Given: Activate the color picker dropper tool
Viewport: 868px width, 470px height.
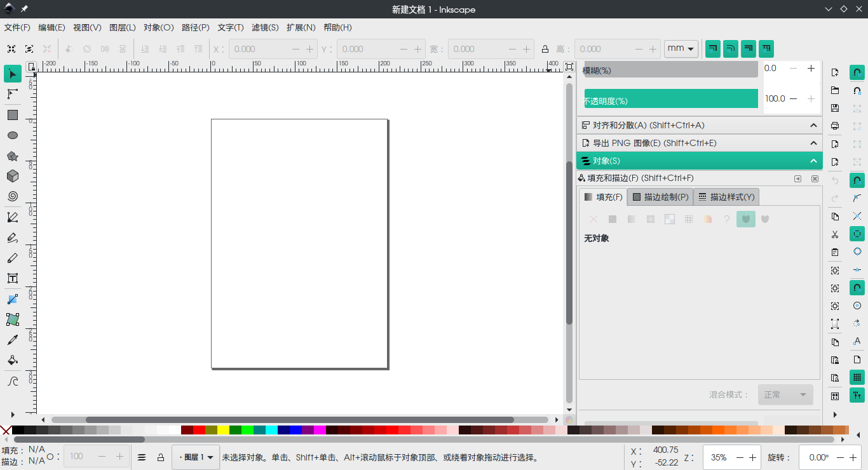Looking at the screenshot, I should coord(12,340).
